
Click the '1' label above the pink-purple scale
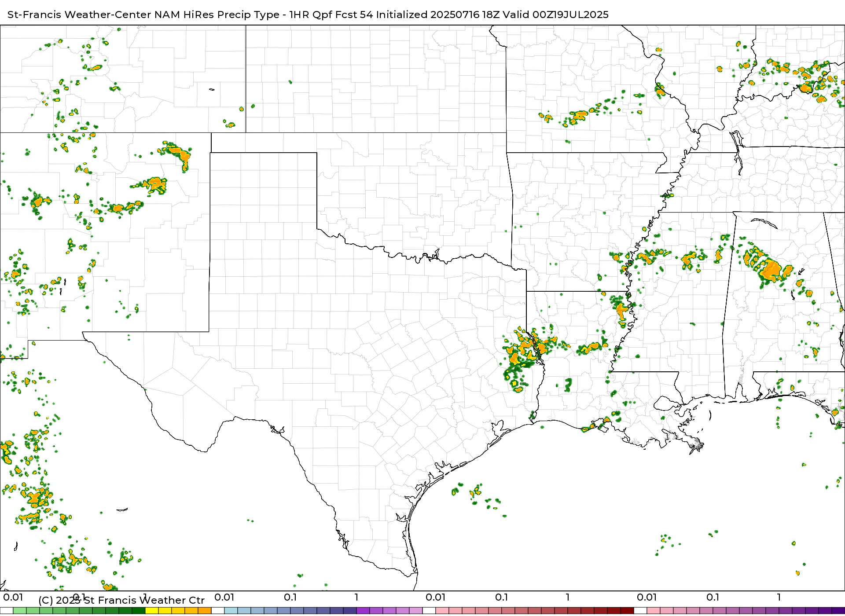[779, 597]
